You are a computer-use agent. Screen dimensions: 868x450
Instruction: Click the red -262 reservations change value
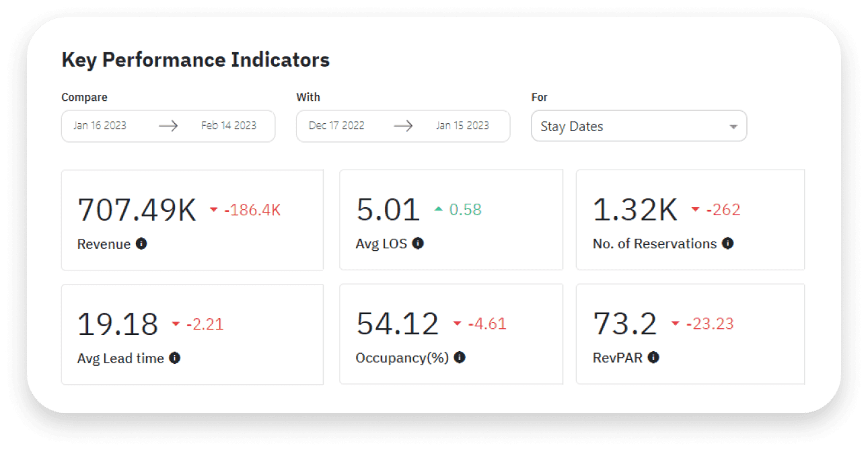tap(723, 211)
